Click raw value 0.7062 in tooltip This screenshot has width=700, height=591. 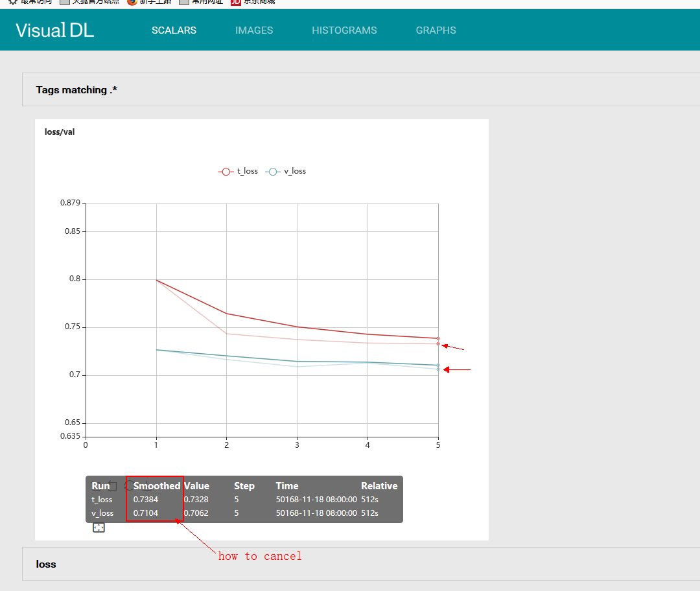[x=196, y=513]
